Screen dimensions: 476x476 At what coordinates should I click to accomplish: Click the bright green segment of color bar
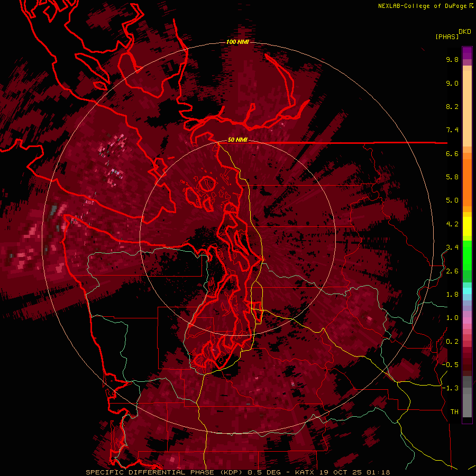[x=467, y=255]
